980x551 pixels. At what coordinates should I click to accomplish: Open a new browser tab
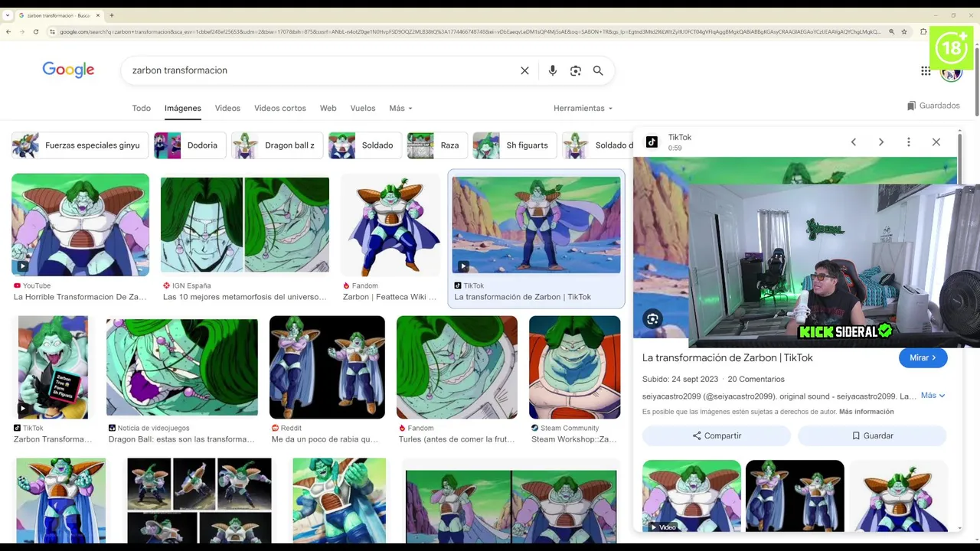point(111,15)
